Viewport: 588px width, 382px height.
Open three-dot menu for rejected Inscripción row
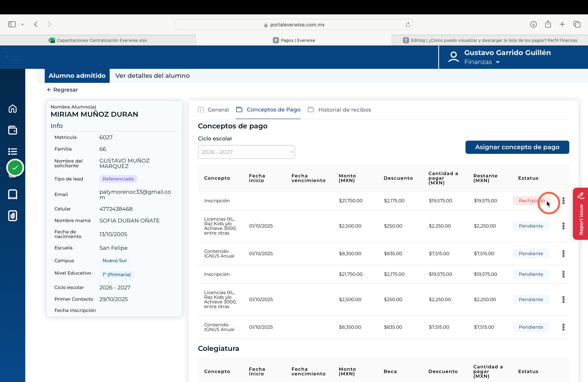click(563, 201)
